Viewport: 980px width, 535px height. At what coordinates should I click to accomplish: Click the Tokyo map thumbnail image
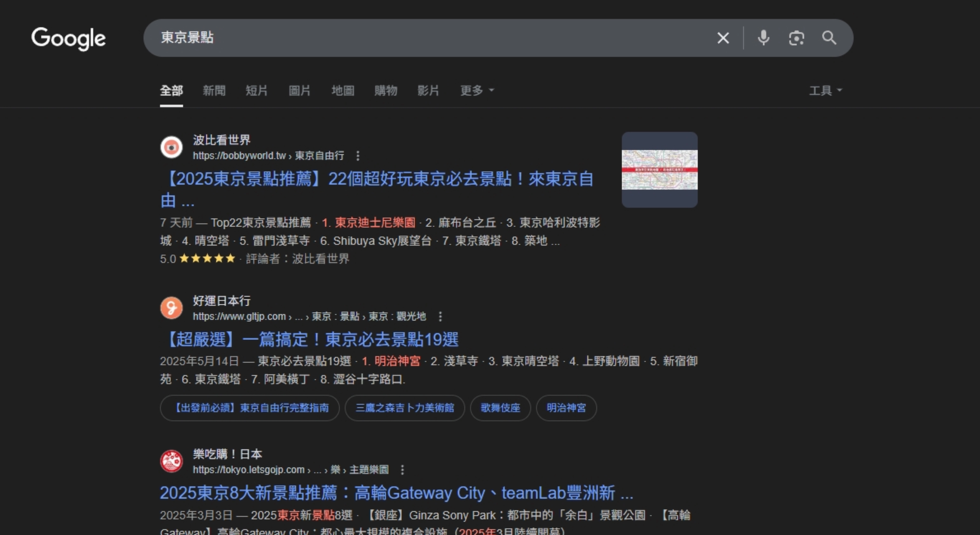(659, 170)
